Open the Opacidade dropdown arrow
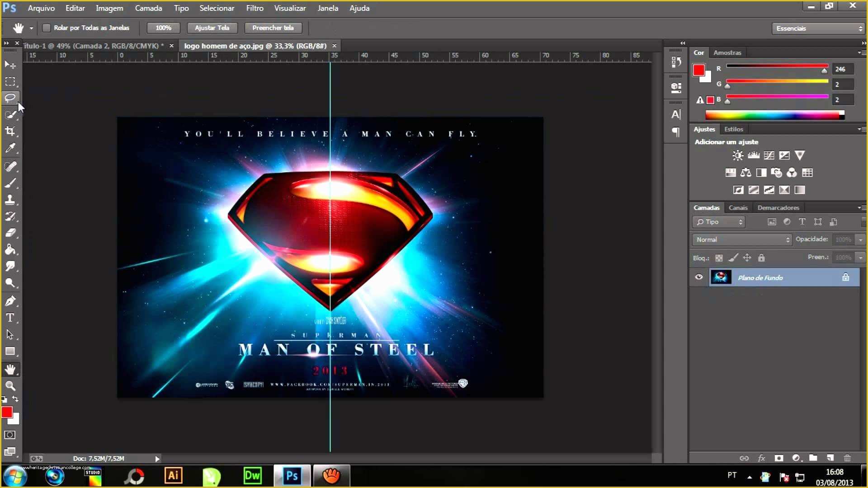868x488 pixels. coord(861,239)
